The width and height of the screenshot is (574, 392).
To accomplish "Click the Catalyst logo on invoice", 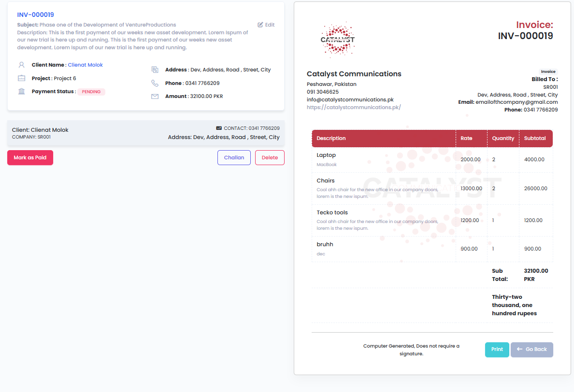I will click(338, 40).
